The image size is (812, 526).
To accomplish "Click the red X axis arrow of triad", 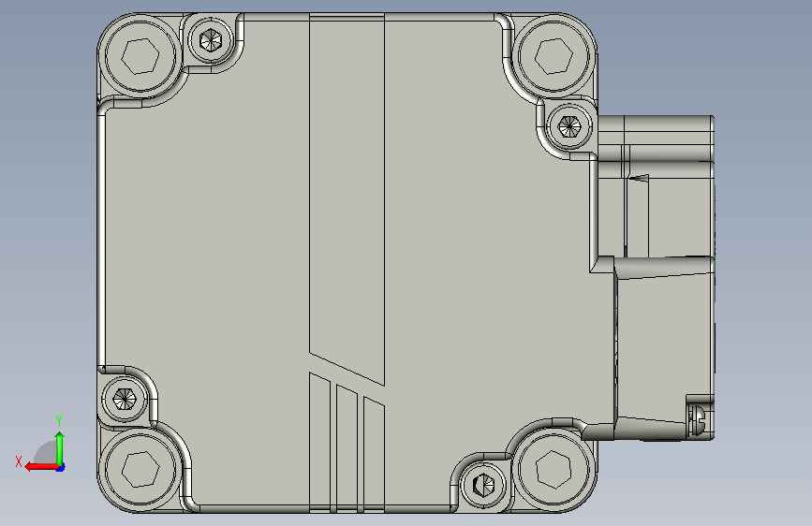I will [x=41, y=467].
